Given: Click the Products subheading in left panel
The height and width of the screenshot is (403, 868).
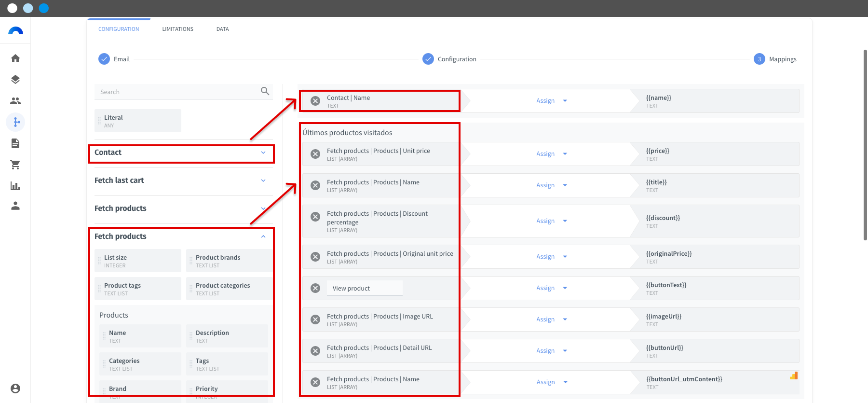Looking at the screenshot, I should pyautogui.click(x=114, y=315).
